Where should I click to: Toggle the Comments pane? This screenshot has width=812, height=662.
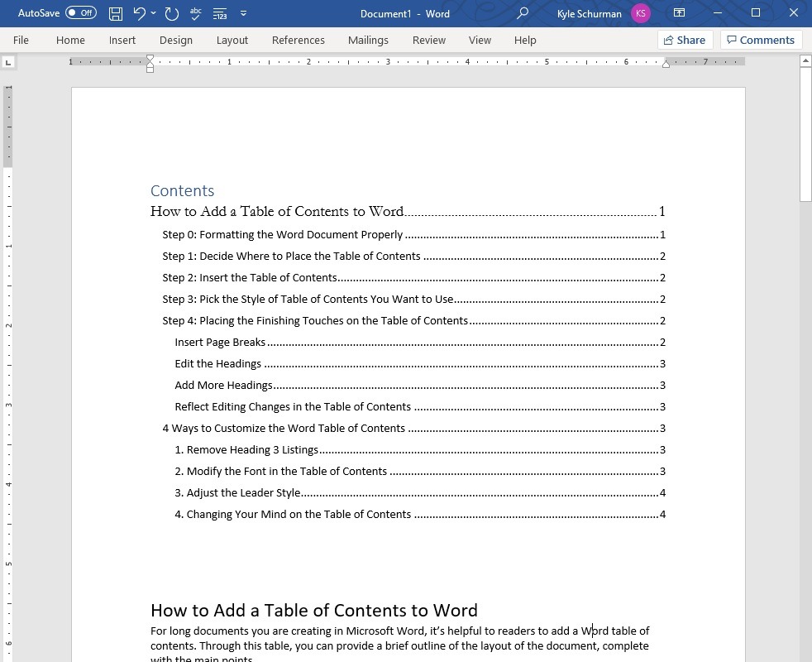(760, 39)
